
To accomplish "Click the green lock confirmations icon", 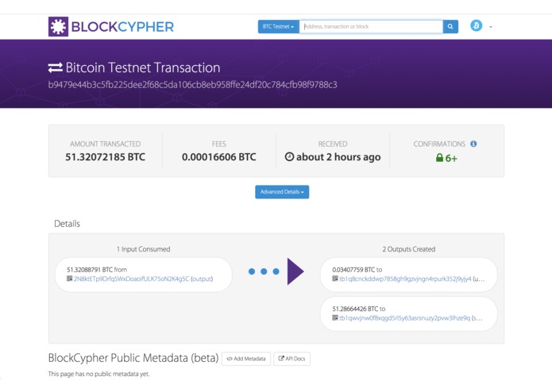I will coord(439,157).
